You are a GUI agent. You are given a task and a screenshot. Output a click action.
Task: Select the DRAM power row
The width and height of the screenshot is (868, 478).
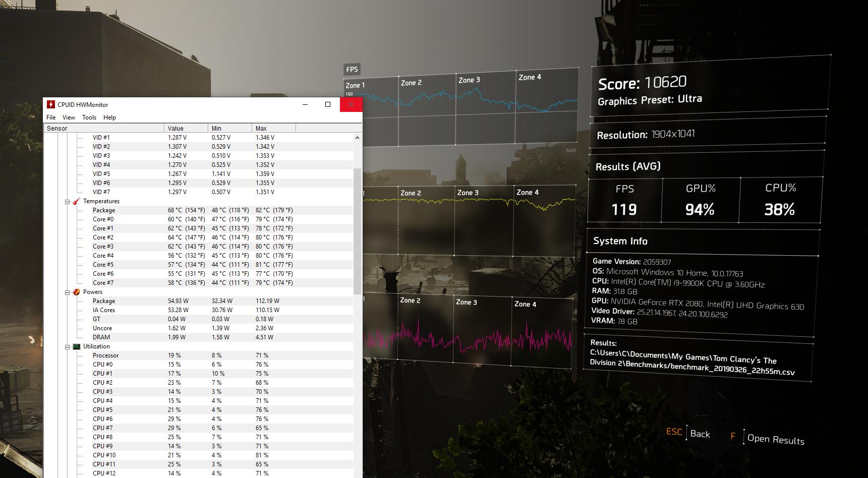coord(198,337)
